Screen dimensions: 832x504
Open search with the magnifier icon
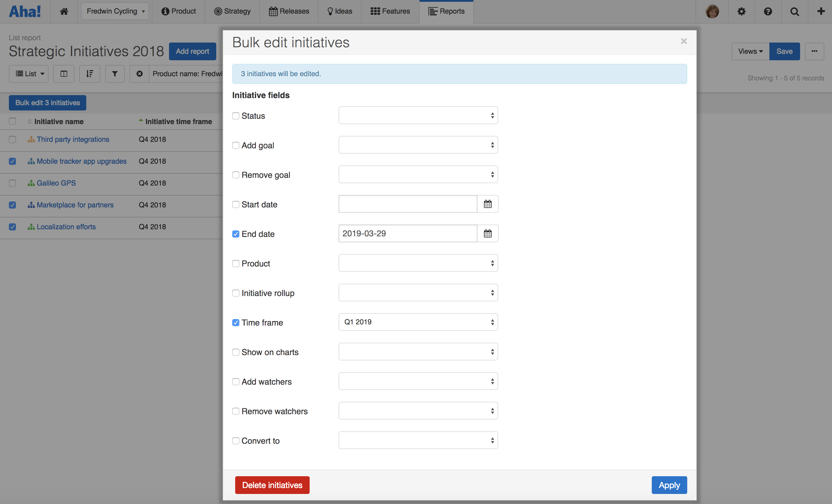point(794,12)
